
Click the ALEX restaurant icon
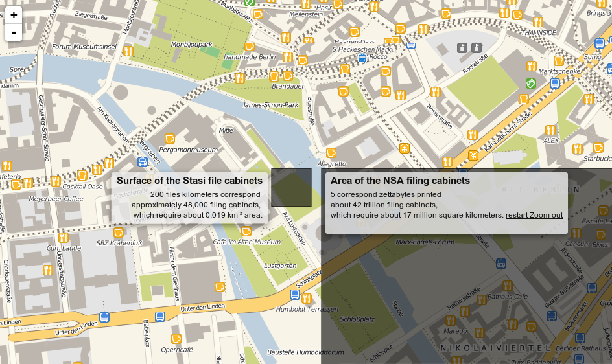click(550, 130)
